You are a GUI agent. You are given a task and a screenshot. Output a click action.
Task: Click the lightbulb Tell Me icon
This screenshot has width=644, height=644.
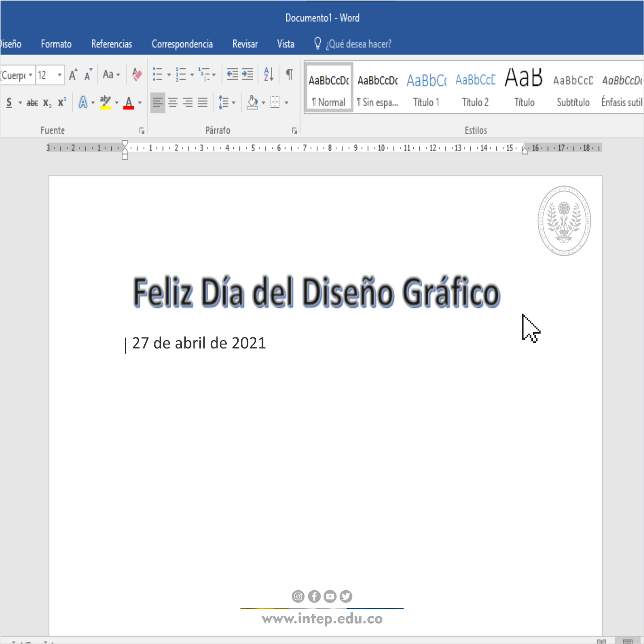click(318, 43)
